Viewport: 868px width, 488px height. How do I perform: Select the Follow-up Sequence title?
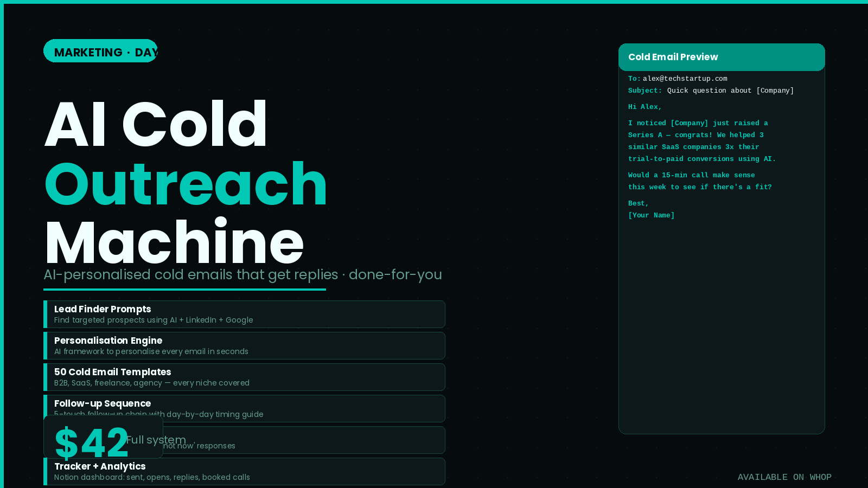pyautogui.click(x=103, y=403)
